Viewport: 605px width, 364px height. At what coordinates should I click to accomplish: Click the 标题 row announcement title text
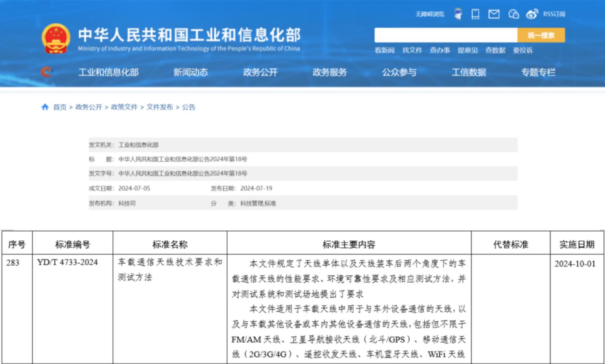coord(183,159)
